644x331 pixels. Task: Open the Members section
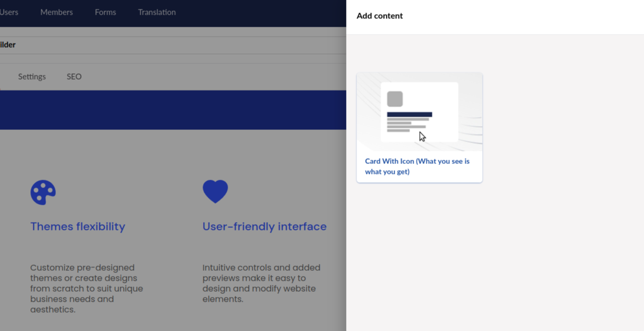(57, 12)
